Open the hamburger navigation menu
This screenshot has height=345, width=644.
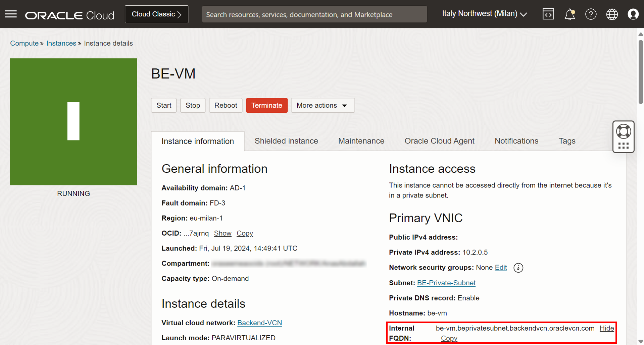[11, 14]
